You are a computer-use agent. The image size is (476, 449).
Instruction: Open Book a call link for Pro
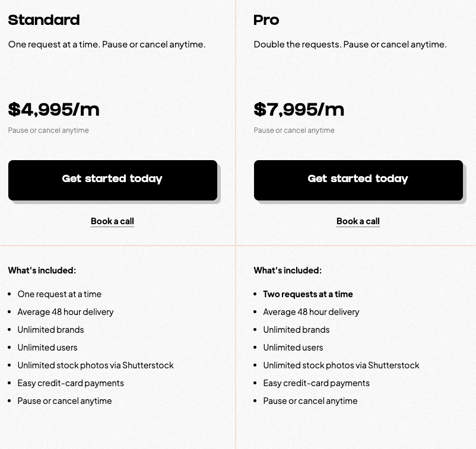(358, 221)
